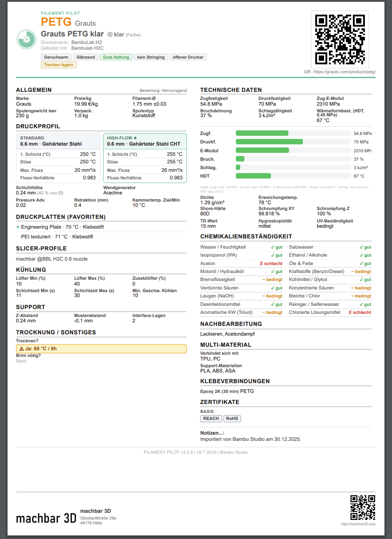Click the HDT green bar
Image resolution: width=392 pixels, height=539 pixels.
point(253,176)
